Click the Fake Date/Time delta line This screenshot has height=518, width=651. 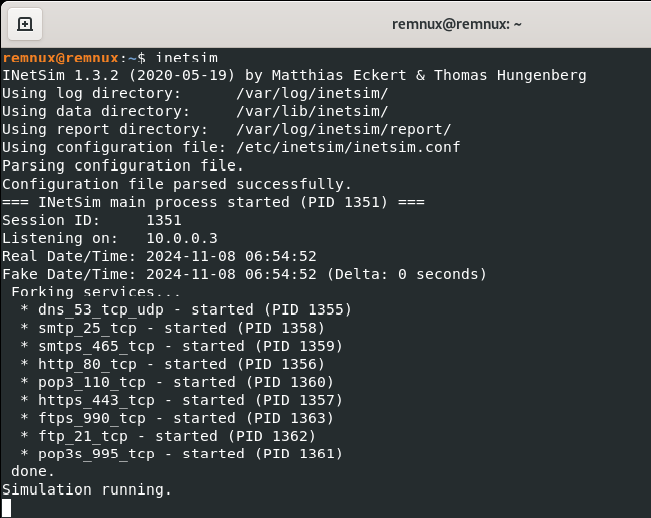click(245, 274)
